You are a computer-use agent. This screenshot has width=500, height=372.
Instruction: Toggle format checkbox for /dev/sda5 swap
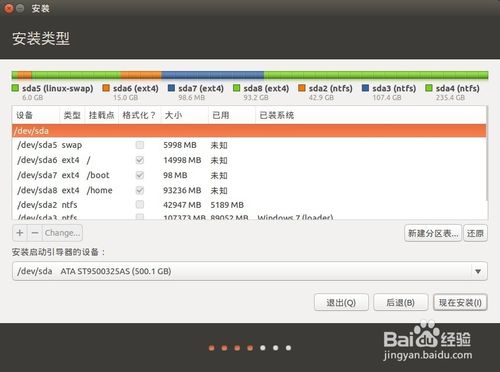click(x=140, y=145)
